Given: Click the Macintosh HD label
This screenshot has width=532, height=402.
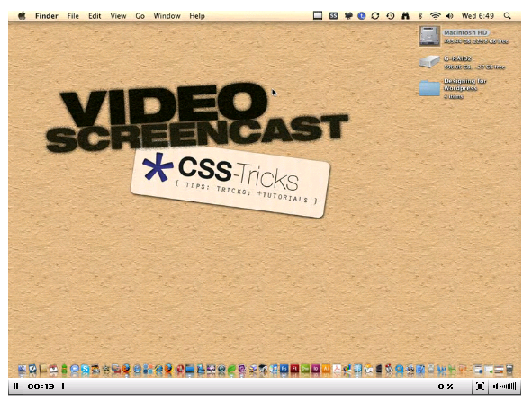Looking at the screenshot, I should (x=465, y=32).
